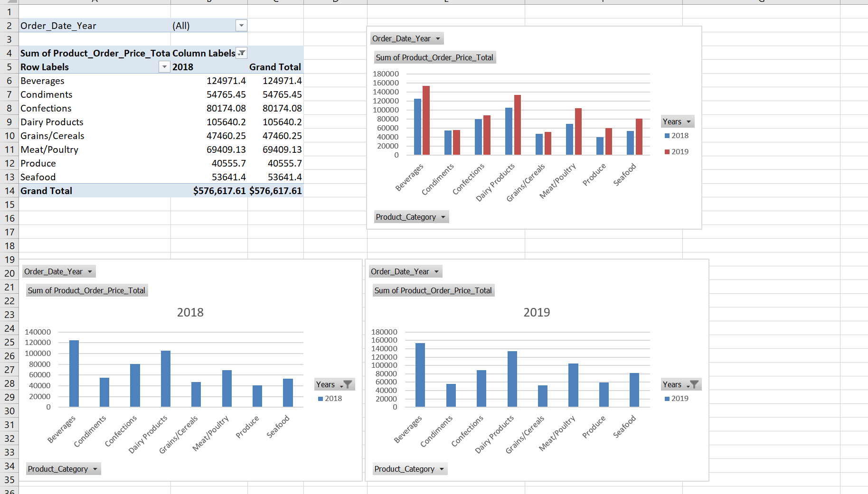This screenshot has height=494, width=868.
Task: Select the Dairy Products row label cell
Action: 94,122
